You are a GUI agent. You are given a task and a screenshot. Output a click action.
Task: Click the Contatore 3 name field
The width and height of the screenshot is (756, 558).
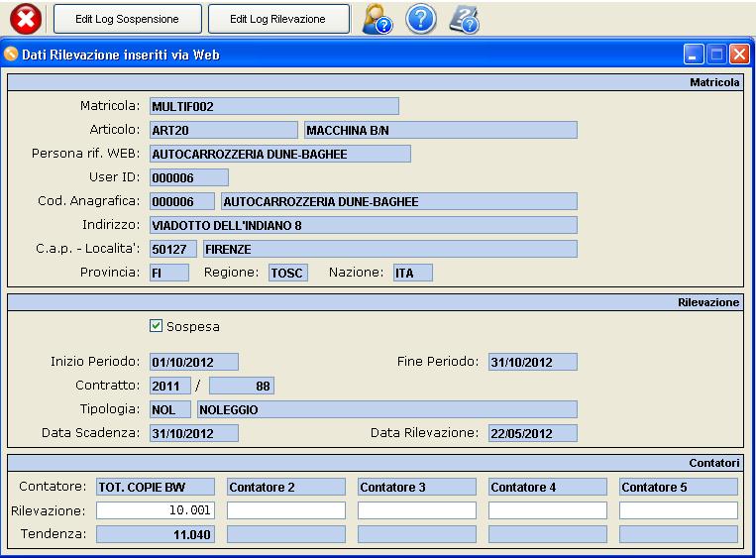click(x=417, y=487)
